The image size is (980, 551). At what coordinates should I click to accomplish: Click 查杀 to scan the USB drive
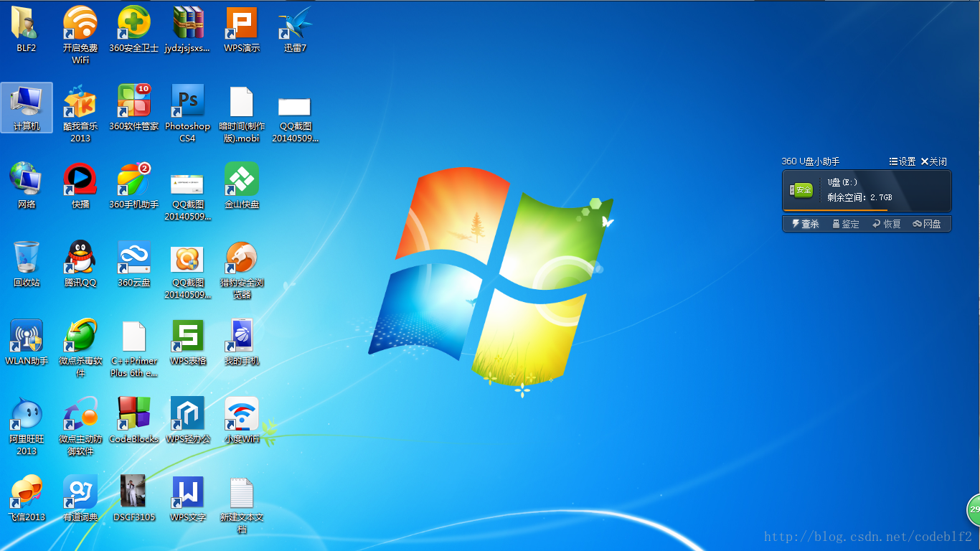tap(805, 224)
